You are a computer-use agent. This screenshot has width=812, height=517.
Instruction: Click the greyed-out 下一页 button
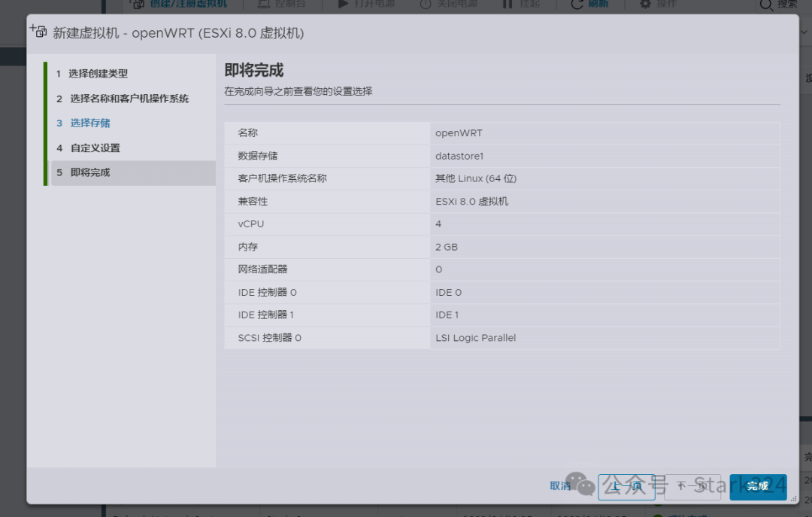click(x=692, y=486)
